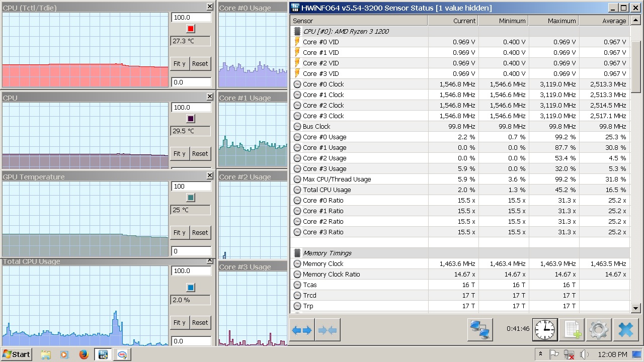Viewport: 644px width, 362px height.
Task: Click the Current column header
Action: tap(453, 21)
